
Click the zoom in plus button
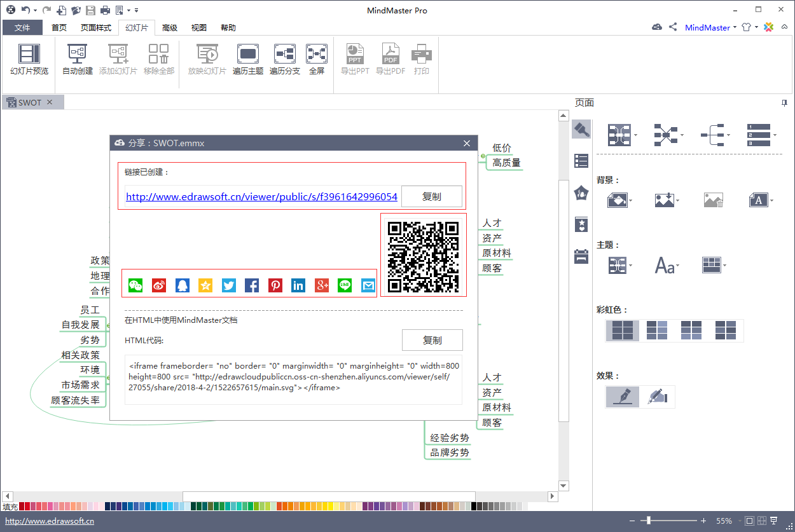pyautogui.click(x=703, y=521)
